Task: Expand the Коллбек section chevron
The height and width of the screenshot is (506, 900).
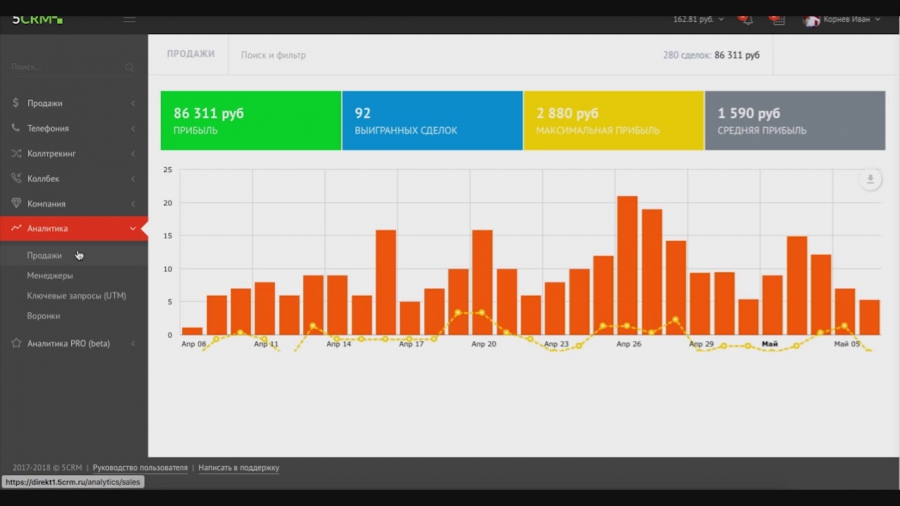Action: click(x=133, y=179)
